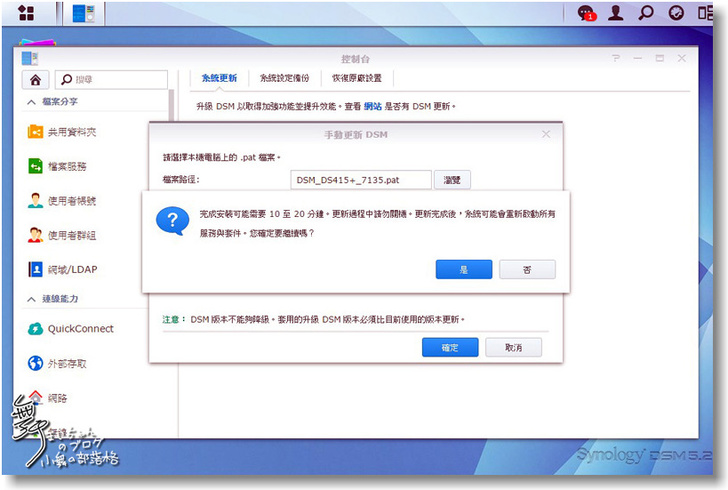The height and width of the screenshot is (490, 728).
Task: Open the widgets panel icon
Action: tap(705, 13)
